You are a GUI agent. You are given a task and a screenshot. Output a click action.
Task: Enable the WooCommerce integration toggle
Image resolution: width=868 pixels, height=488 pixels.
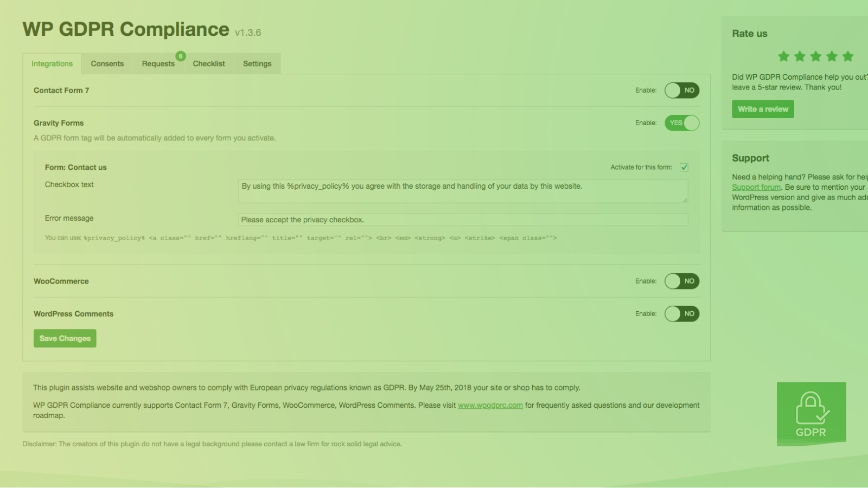pos(682,281)
